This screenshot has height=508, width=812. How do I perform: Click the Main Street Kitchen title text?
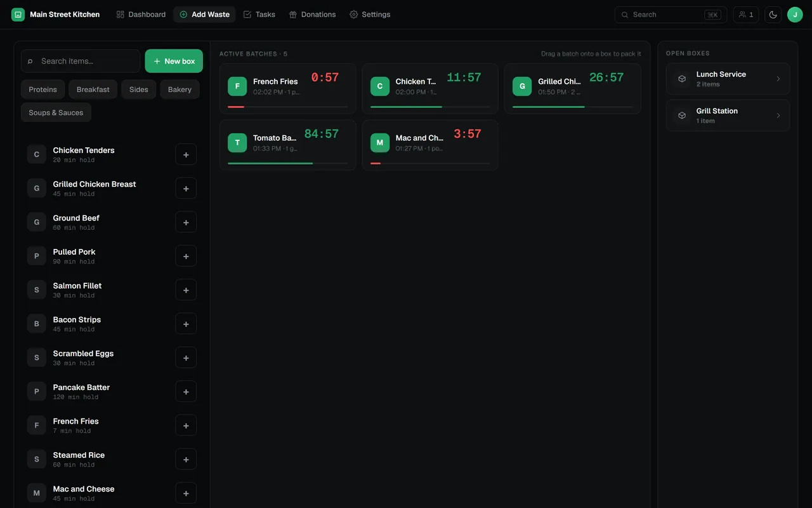65,15
